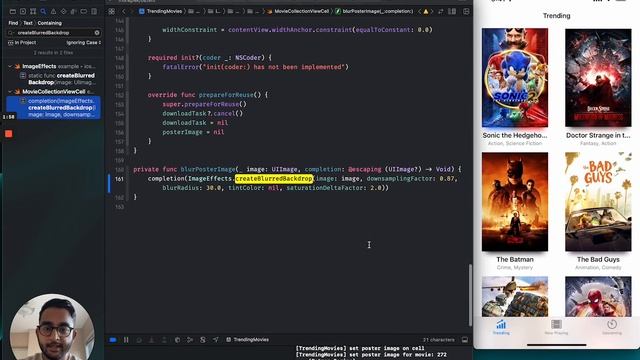Open the related items grid icon
The width and height of the screenshot is (640, 360).
point(111,11)
